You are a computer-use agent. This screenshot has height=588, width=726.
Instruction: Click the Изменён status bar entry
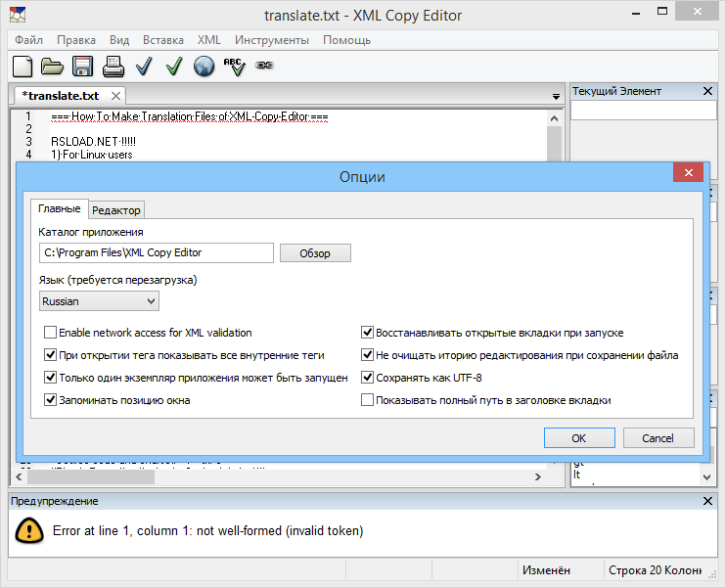coord(546,570)
